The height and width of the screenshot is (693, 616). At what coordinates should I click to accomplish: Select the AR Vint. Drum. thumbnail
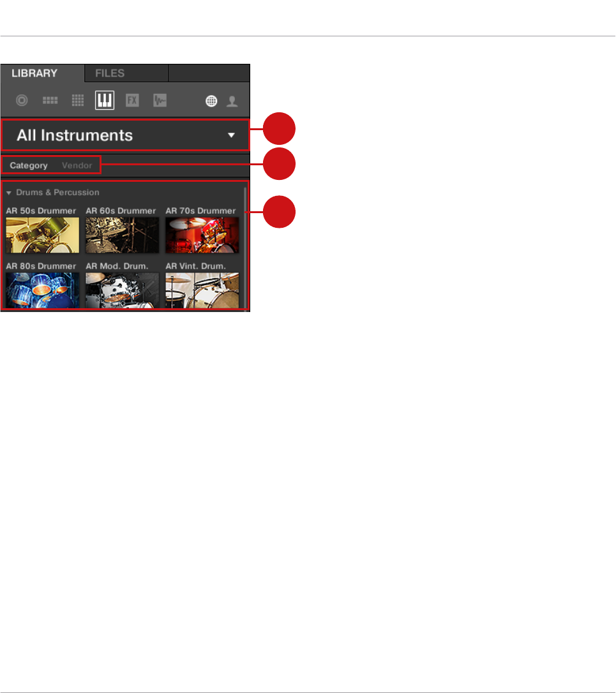pos(202,290)
